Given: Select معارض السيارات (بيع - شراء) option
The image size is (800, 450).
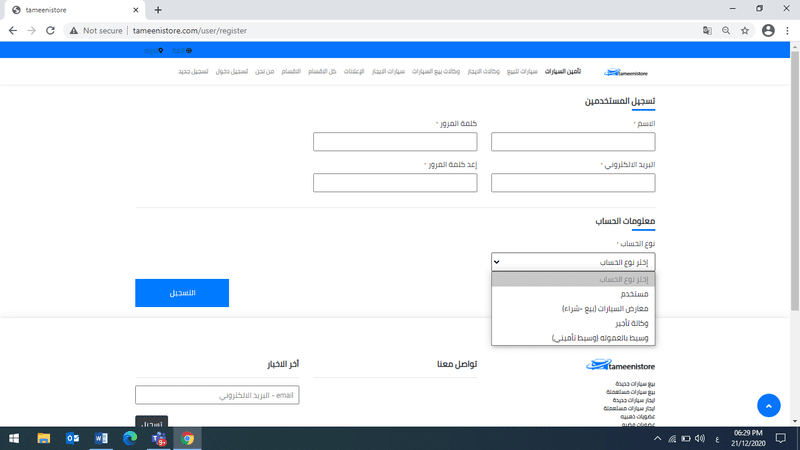Looking at the screenshot, I should 573,309.
